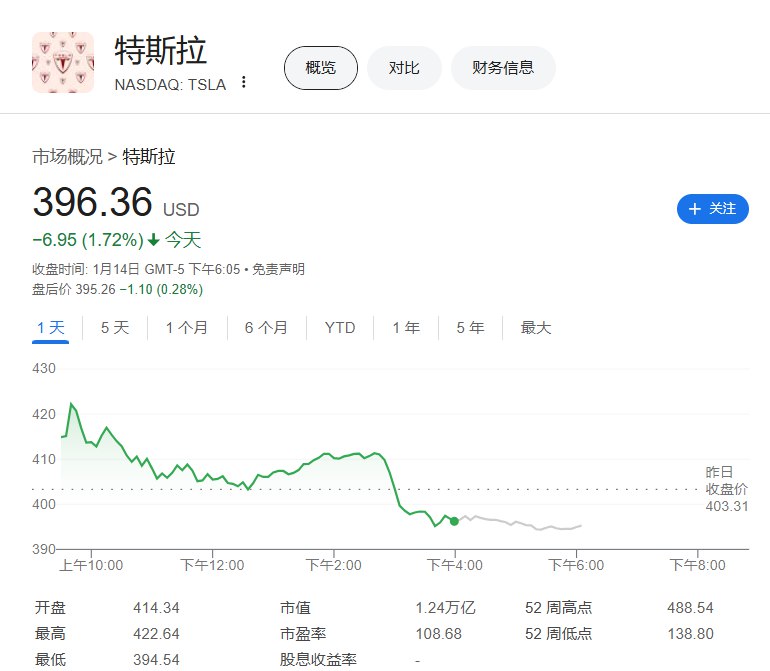Click the 关注 follow button
This screenshot has width=770, height=671.
coord(713,209)
